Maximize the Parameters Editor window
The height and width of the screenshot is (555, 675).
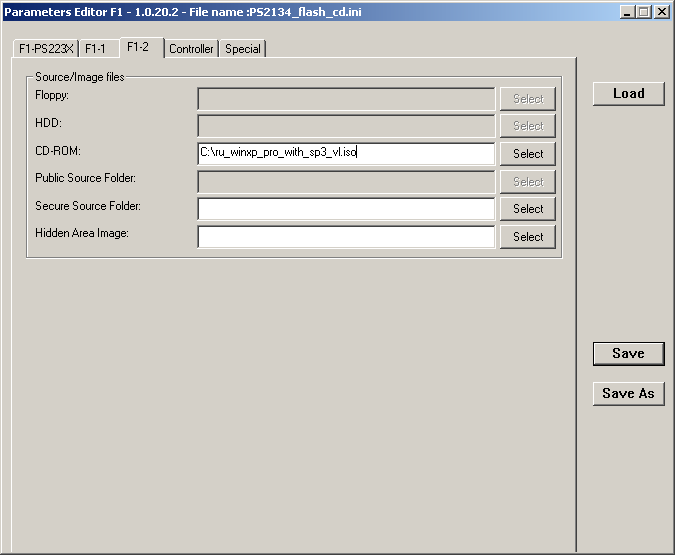tap(643, 12)
